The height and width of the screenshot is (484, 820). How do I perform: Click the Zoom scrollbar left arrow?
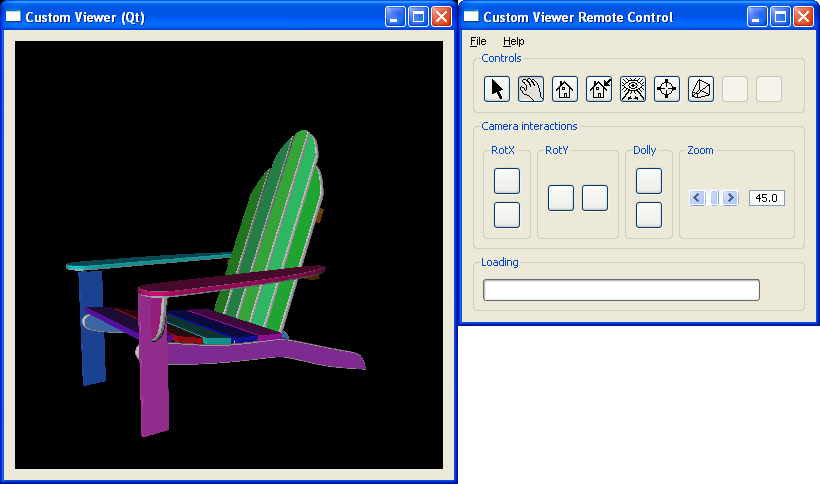tap(697, 198)
